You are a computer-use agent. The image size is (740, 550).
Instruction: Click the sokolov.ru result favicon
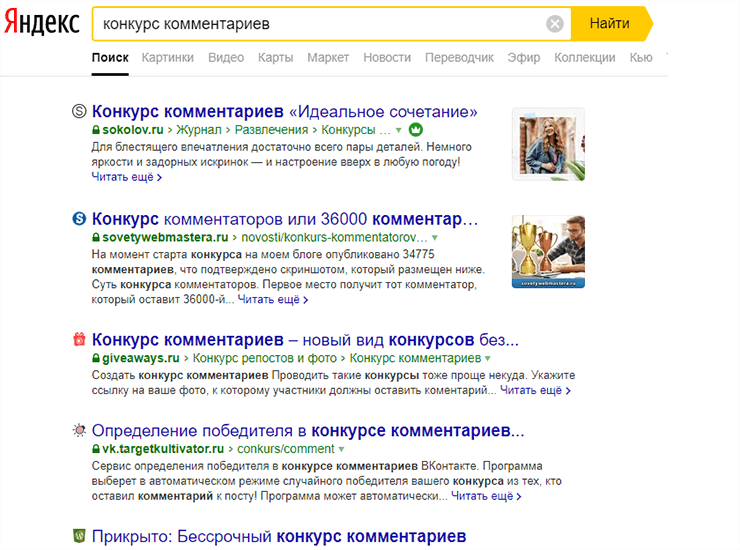tap(79, 111)
